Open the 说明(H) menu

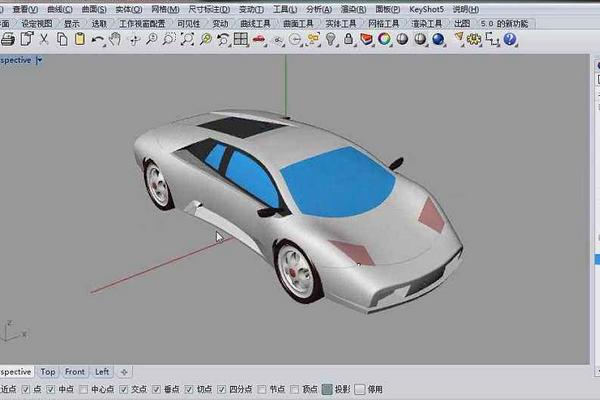coord(466,9)
